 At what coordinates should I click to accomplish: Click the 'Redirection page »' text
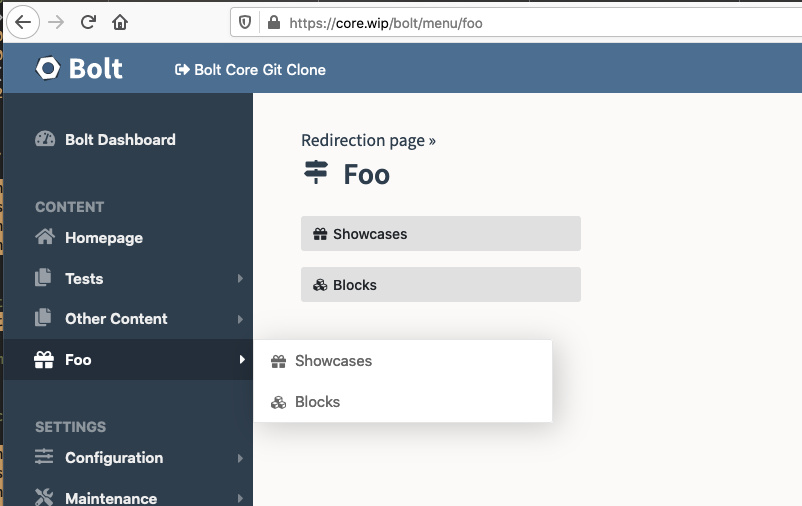(368, 140)
